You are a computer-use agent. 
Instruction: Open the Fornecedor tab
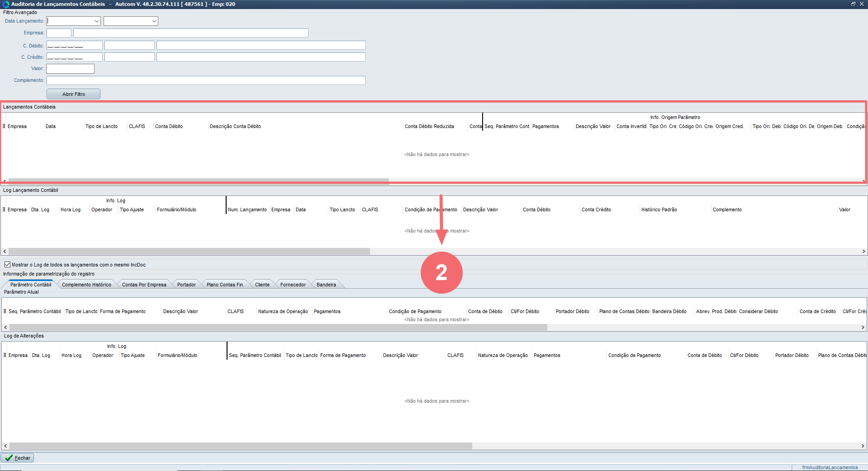pos(293,285)
